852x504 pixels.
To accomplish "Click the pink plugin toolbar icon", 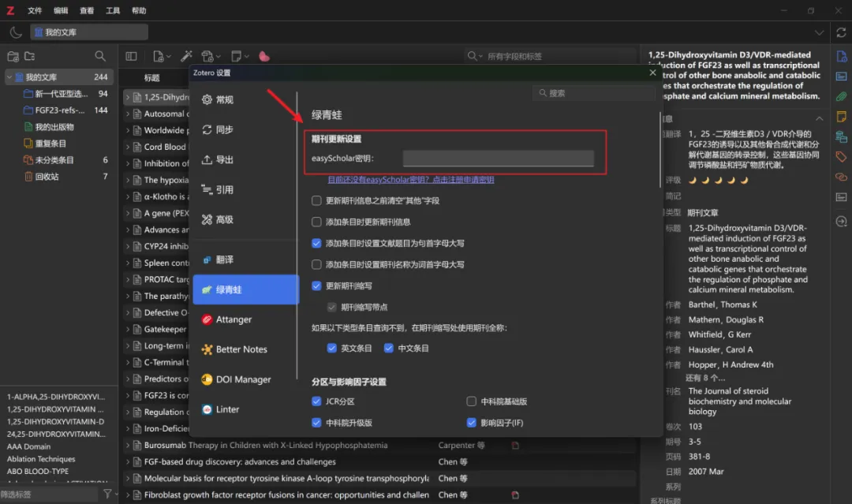I will pyautogui.click(x=264, y=57).
